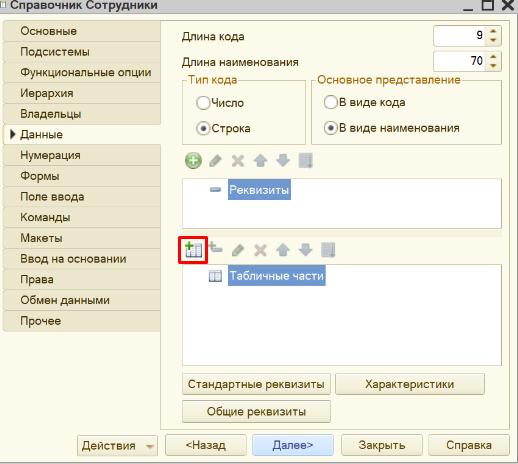Viewport: 518px width, 464px height.
Task: Click list settings icon in Табличные части toolbar
Action: [328, 250]
